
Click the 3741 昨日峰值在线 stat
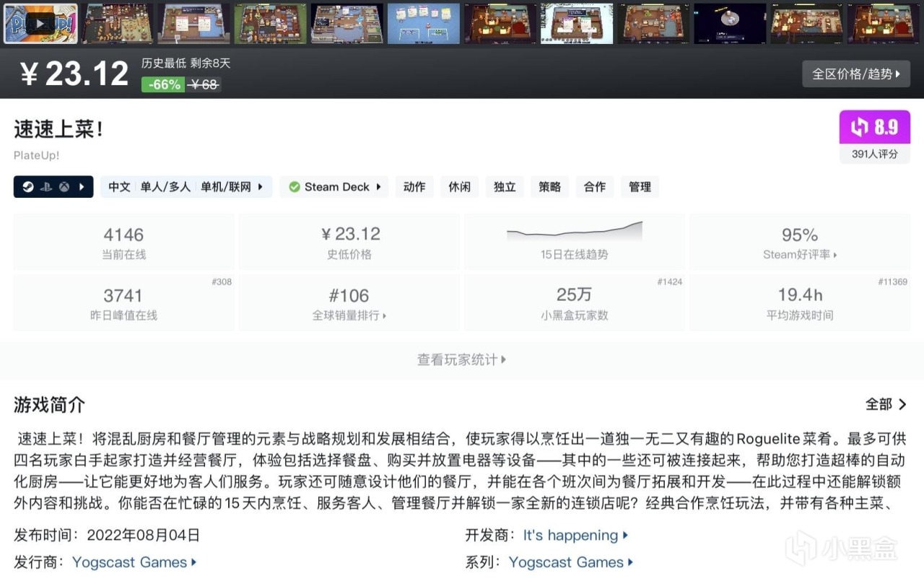[123, 302]
